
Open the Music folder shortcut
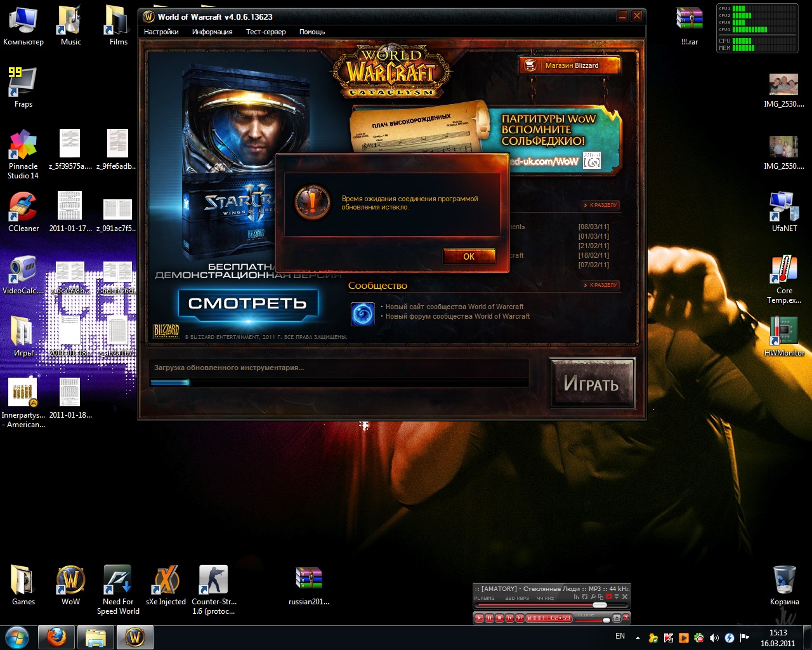70,27
